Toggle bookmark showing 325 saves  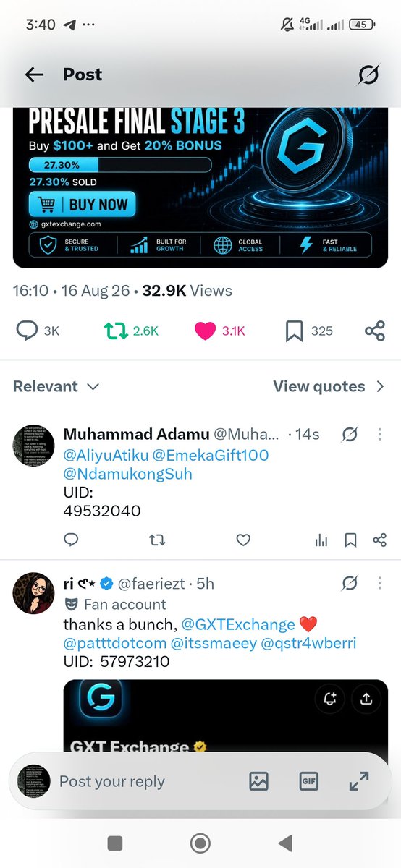click(294, 331)
